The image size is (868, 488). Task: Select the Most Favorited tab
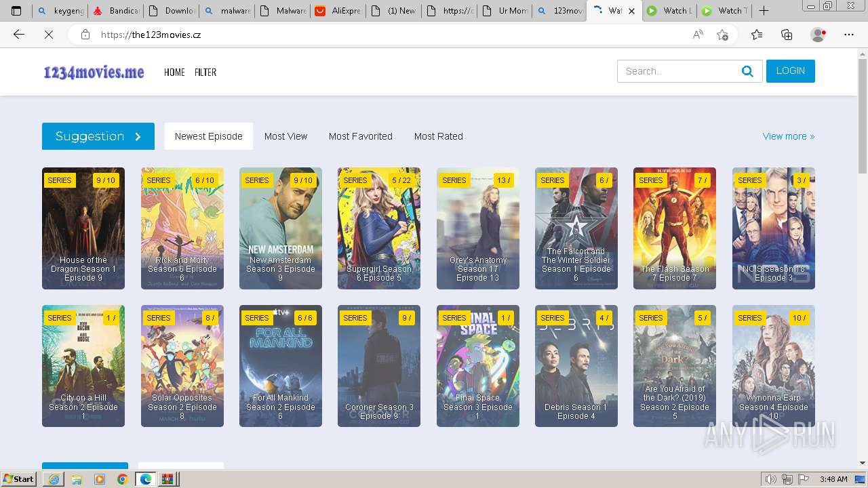361,136
